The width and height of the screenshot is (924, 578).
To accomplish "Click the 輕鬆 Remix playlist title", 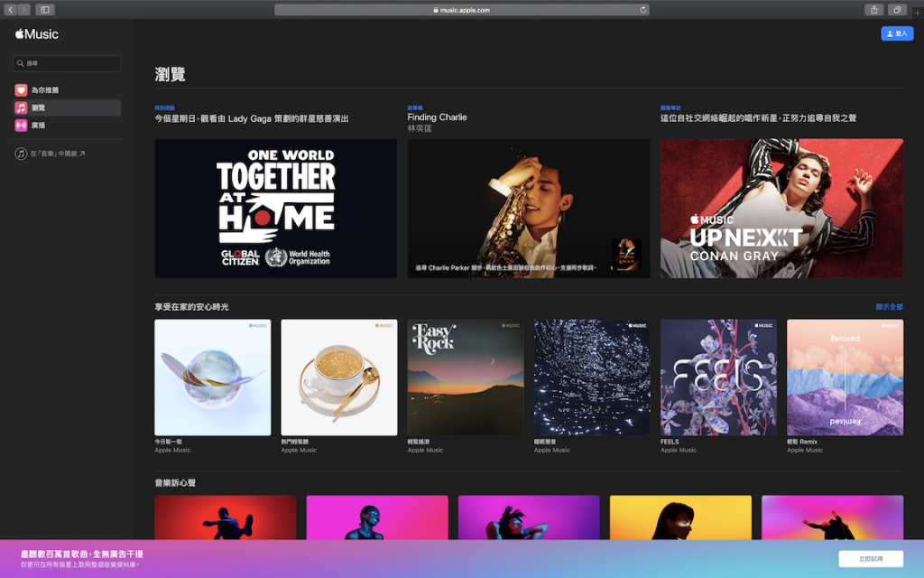I will pyautogui.click(x=802, y=442).
